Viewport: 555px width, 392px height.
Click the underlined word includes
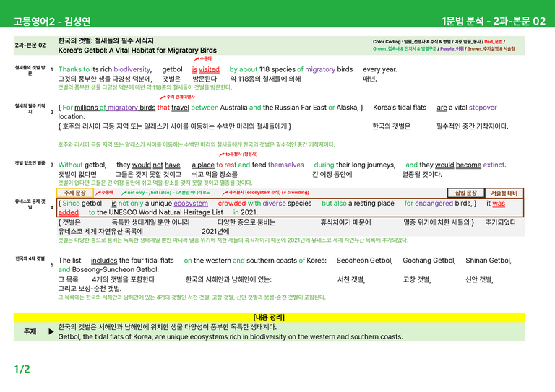[x=104, y=261]
